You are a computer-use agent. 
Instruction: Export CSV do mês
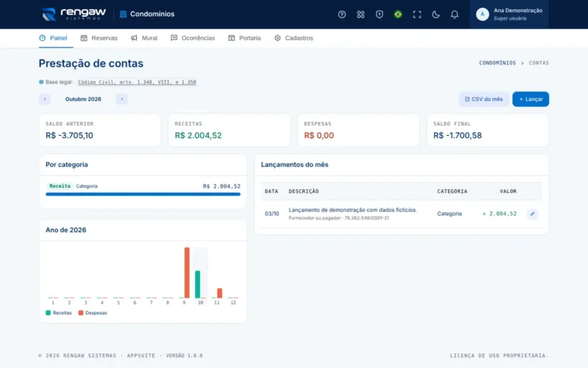click(x=484, y=99)
